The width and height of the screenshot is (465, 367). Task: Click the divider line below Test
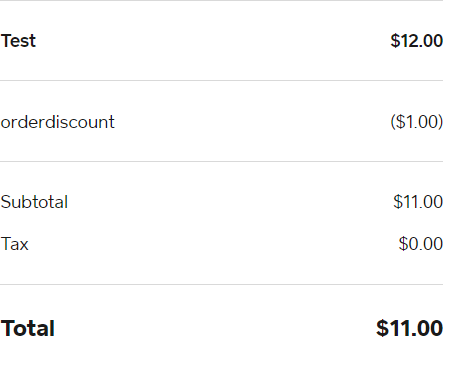pyautogui.click(x=221, y=80)
